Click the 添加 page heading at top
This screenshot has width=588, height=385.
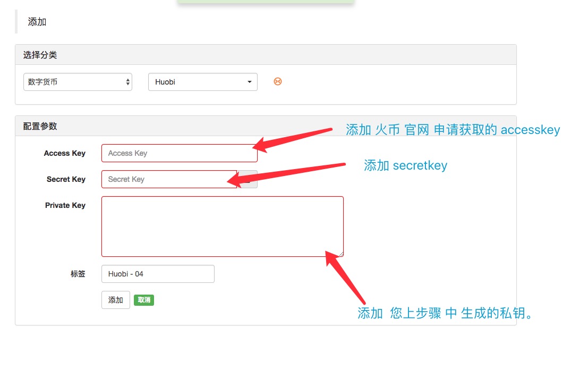(x=36, y=22)
